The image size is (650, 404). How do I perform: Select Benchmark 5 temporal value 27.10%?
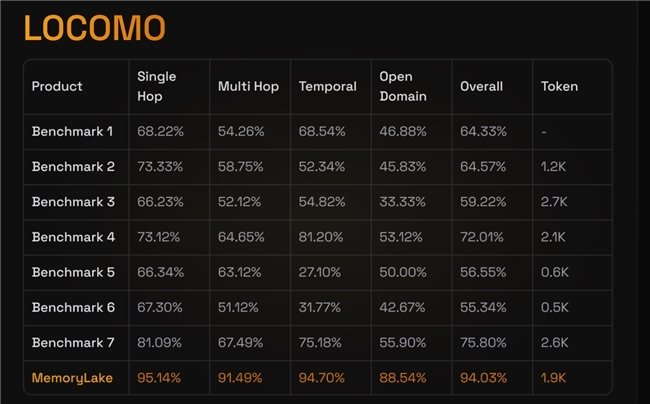click(x=320, y=272)
